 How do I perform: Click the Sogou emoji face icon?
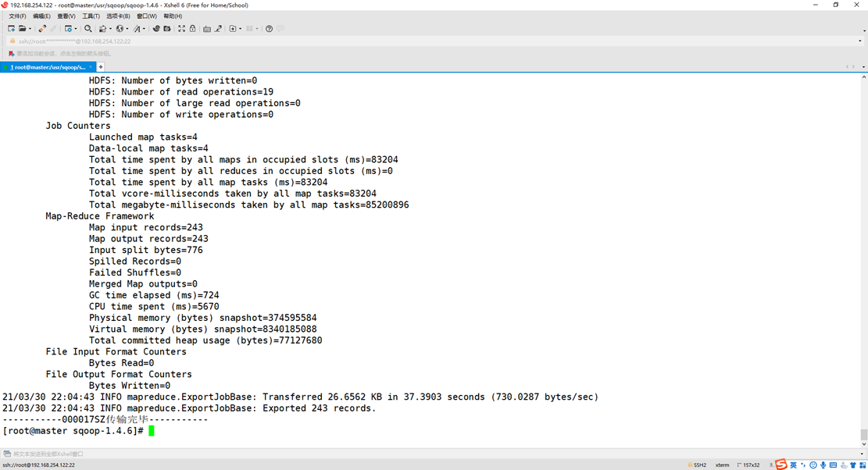pos(813,465)
